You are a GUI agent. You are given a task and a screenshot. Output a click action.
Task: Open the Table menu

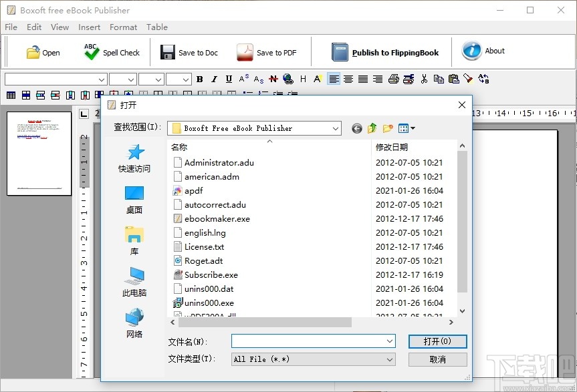[x=157, y=27]
